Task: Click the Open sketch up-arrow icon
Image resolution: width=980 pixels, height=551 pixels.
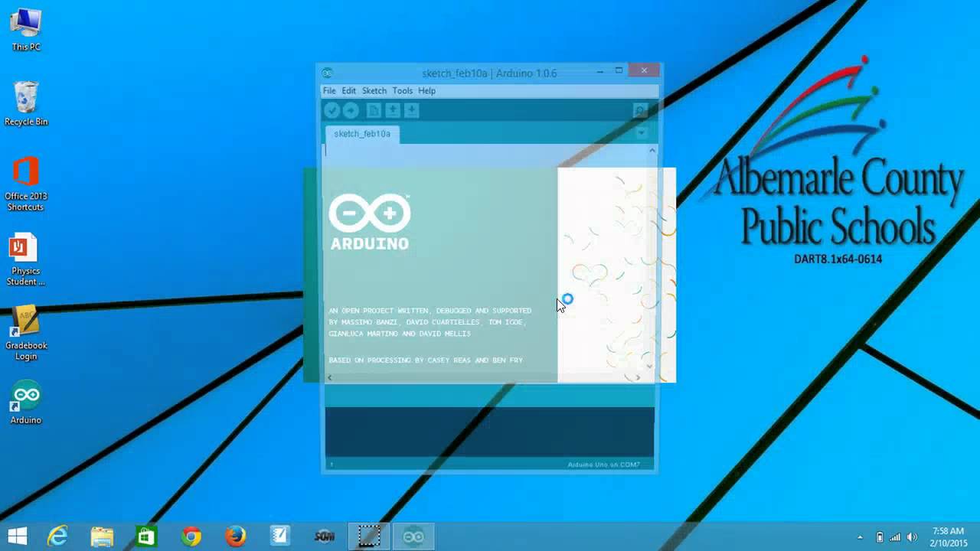Action: (393, 111)
